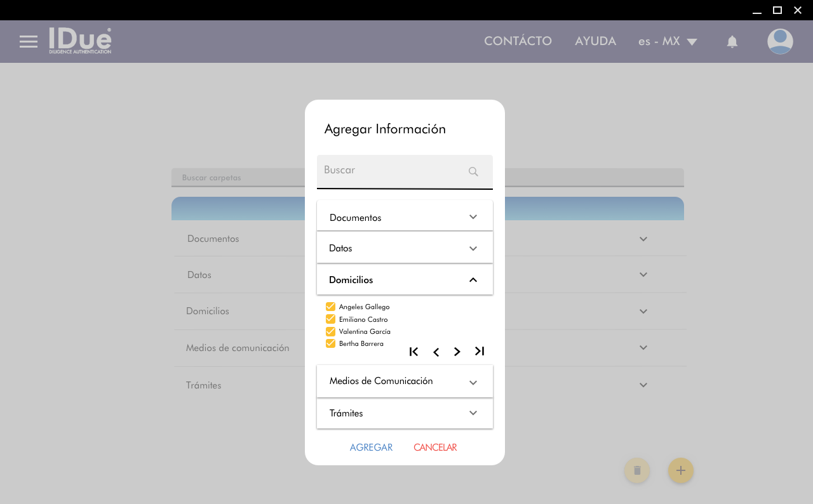Click the yellow plus add button
Viewport: 813px width, 504px height.
point(680,470)
